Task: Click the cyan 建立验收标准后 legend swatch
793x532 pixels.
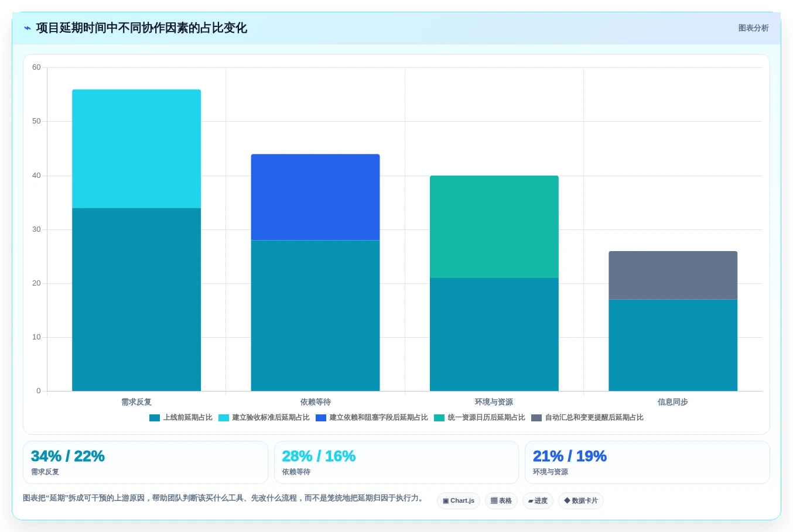Action: (x=224, y=418)
